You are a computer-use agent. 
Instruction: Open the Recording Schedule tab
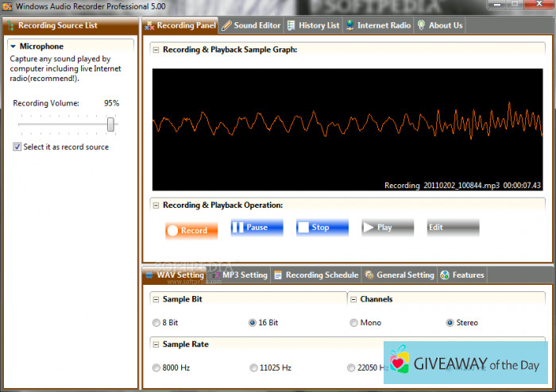(315, 275)
